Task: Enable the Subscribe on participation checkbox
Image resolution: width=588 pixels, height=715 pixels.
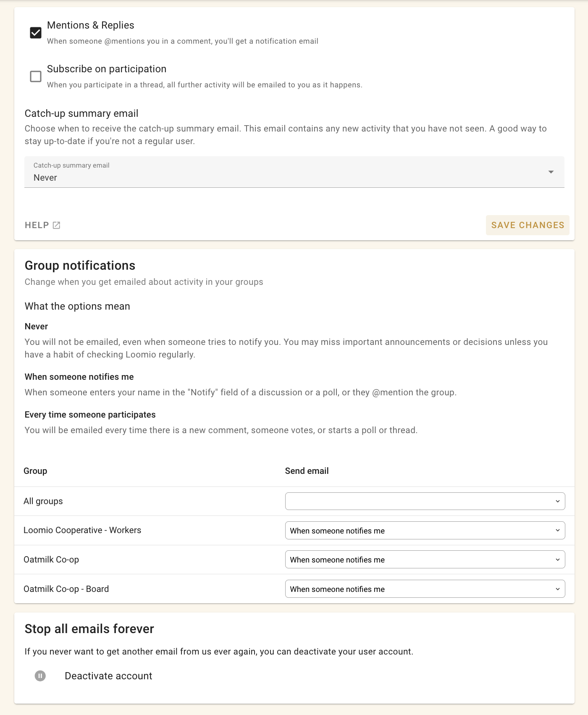Action: click(36, 76)
